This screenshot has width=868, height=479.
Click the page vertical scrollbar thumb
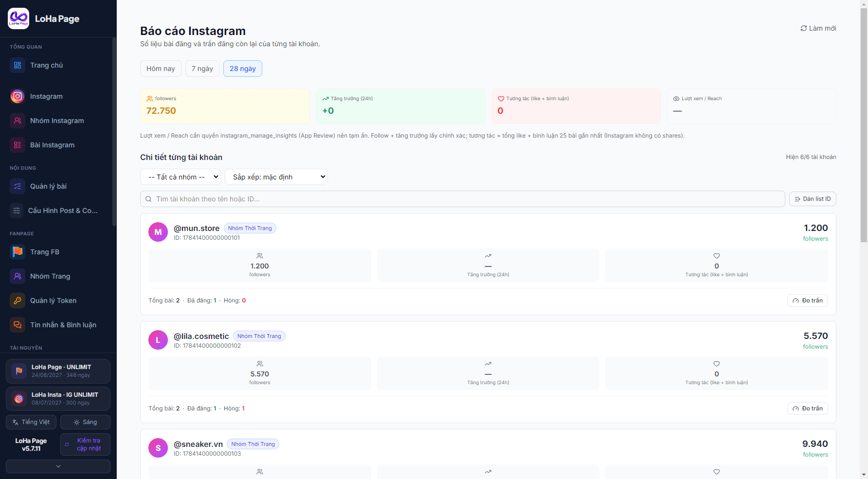[864, 125]
